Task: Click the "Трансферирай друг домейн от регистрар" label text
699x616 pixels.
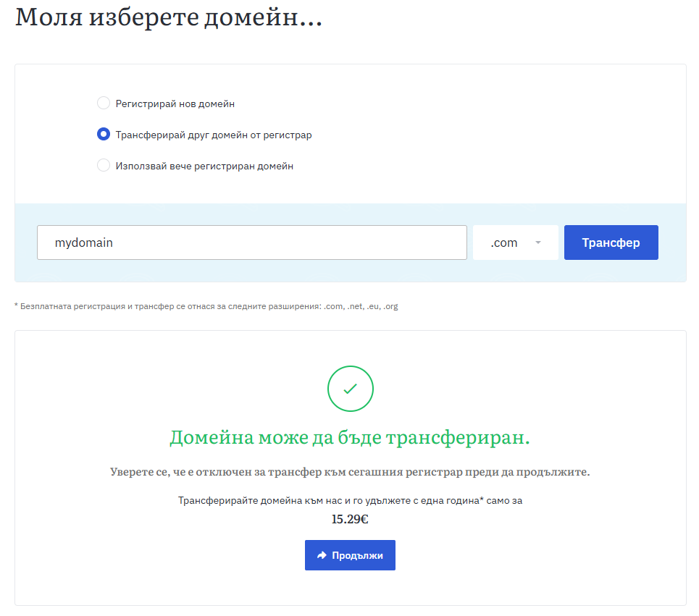Action: tap(214, 135)
